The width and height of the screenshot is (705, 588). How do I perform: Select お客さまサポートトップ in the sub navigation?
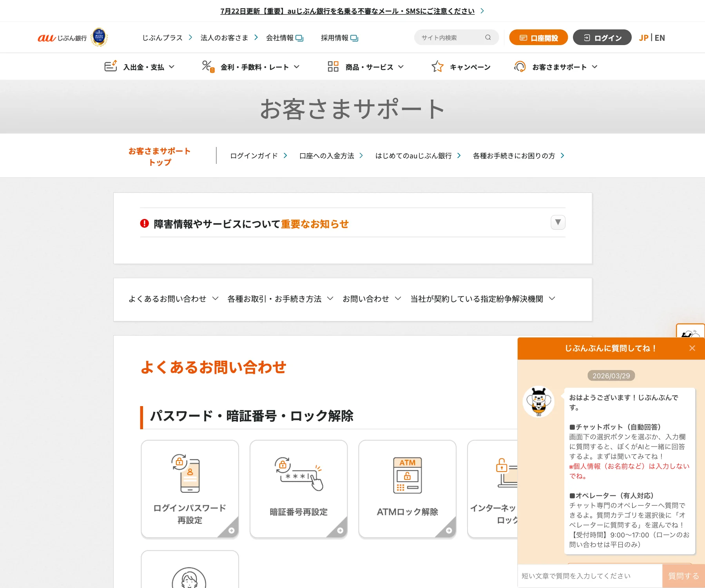coord(159,156)
